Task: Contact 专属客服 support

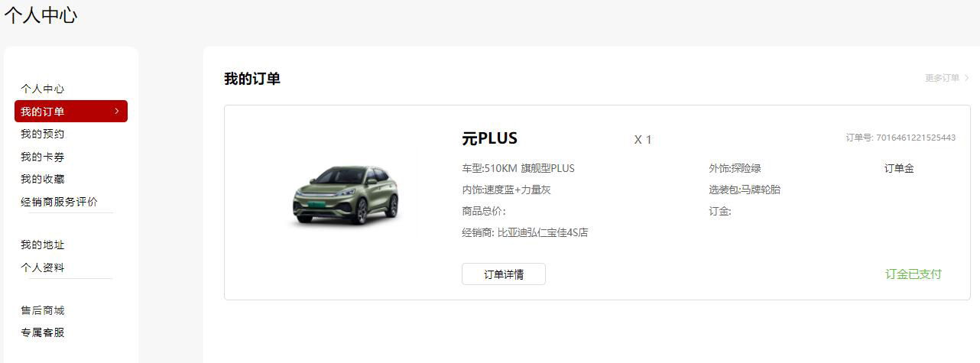Action: pos(42,332)
